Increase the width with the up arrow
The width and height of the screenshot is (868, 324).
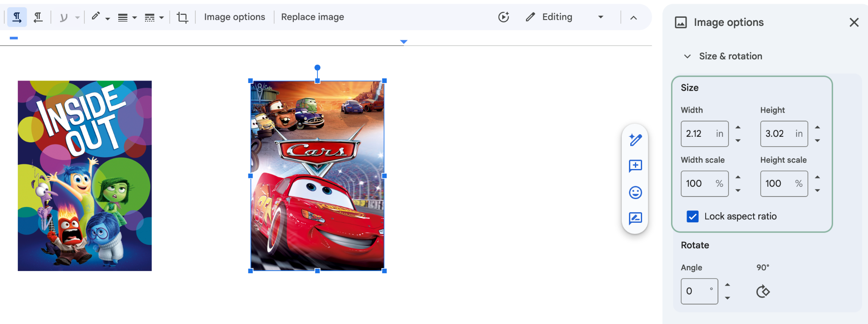click(738, 127)
